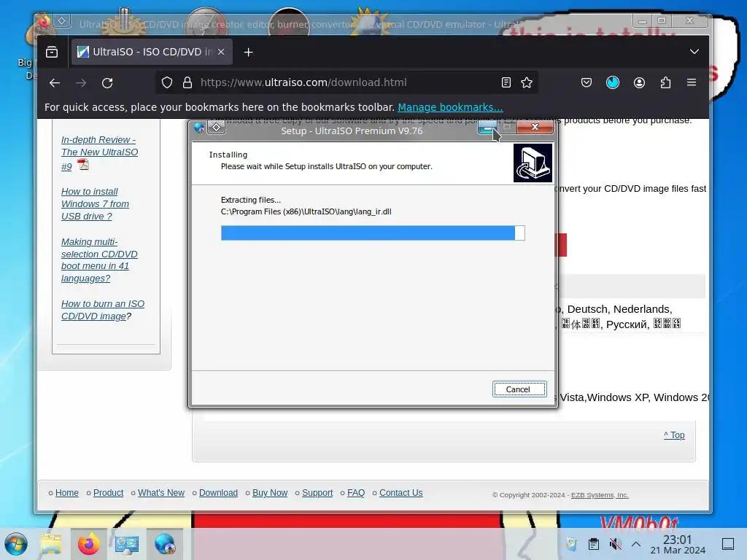Expand the list all tabs chevron
747x560 pixels.
[694, 52]
